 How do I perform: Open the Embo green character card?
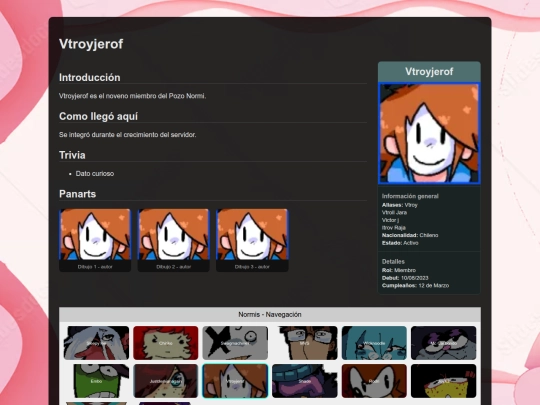point(96,381)
